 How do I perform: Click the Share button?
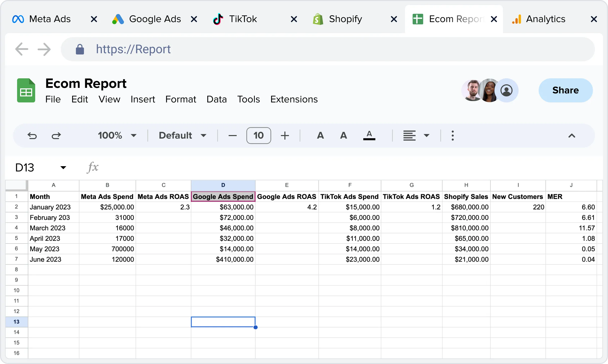point(566,90)
